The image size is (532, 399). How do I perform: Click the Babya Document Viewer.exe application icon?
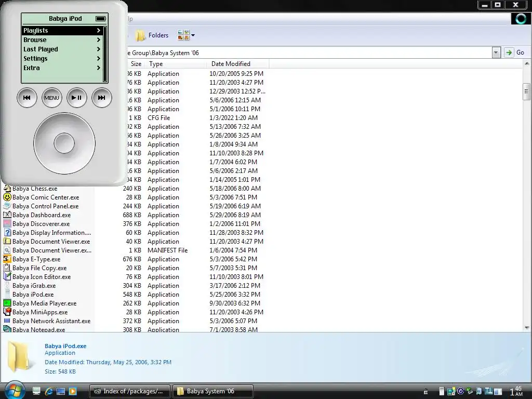click(7, 241)
